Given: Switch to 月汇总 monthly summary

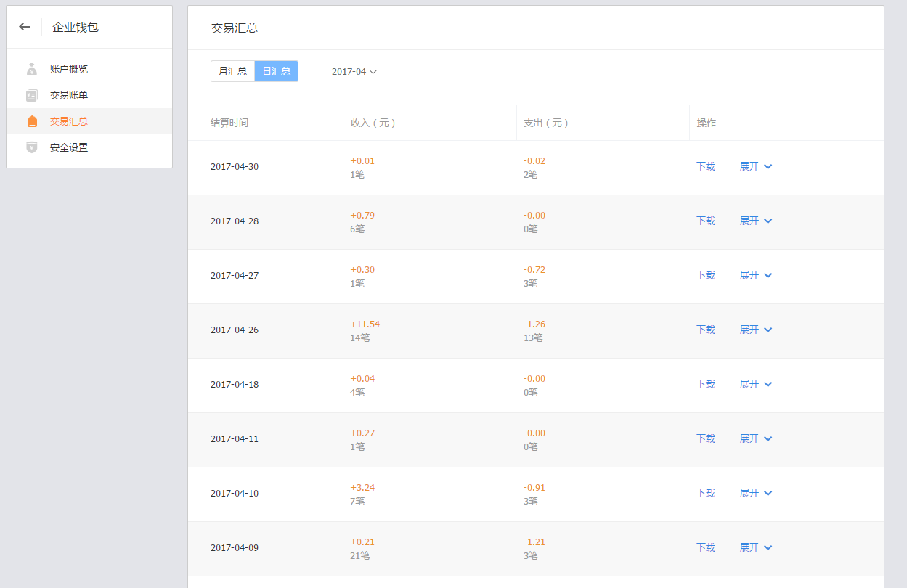Looking at the screenshot, I should 232,71.
